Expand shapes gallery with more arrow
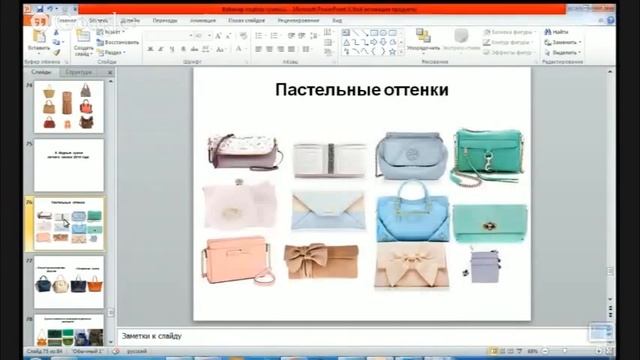The width and height of the screenshot is (640, 360). click(401, 52)
